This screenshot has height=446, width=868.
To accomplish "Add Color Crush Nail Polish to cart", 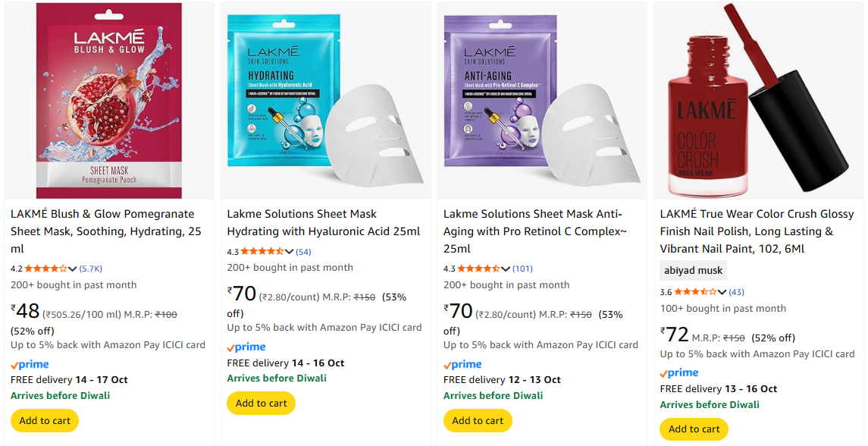I will [694, 429].
